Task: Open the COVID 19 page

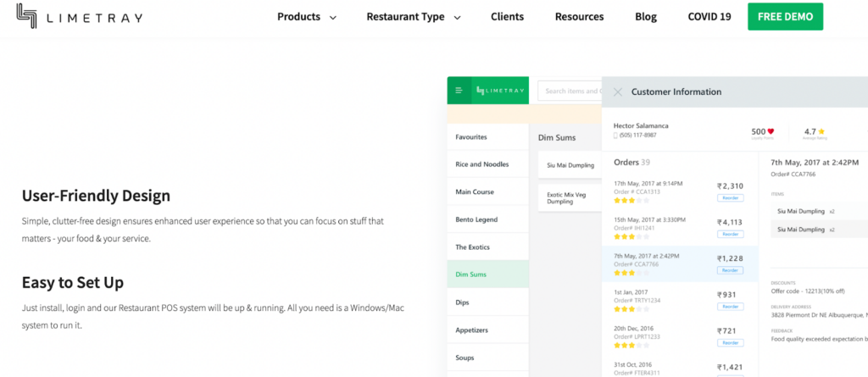Action: [709, 17]
